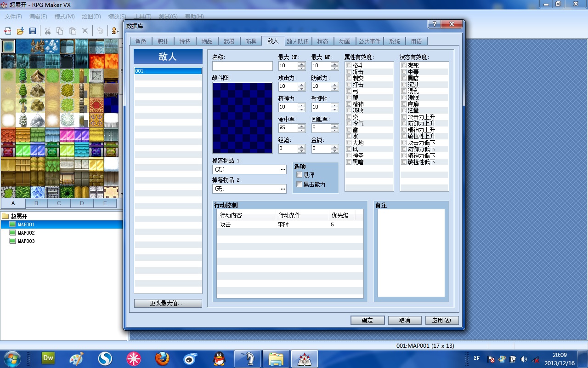This screenshot has height=368, width=588.
Task: Click the 更改最大值... button
Action: tap(168, 304)
